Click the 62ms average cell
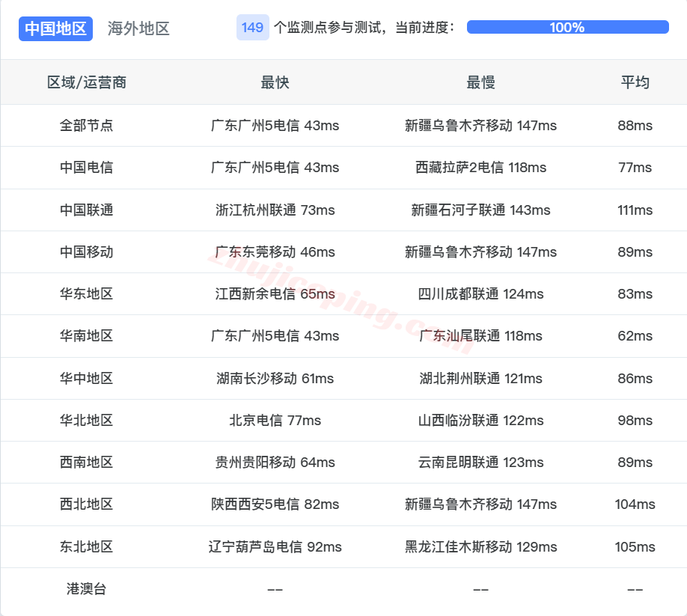The width and height of the screenshot is (687, 616). (x=635, y=336)
